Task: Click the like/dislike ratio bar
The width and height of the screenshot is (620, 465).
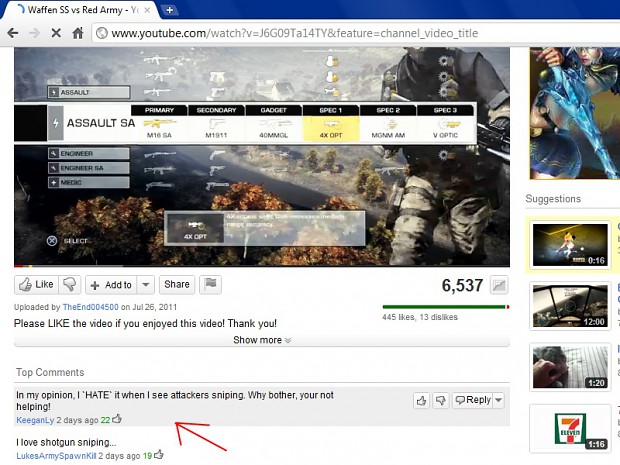Action: [x=446, y=307]
